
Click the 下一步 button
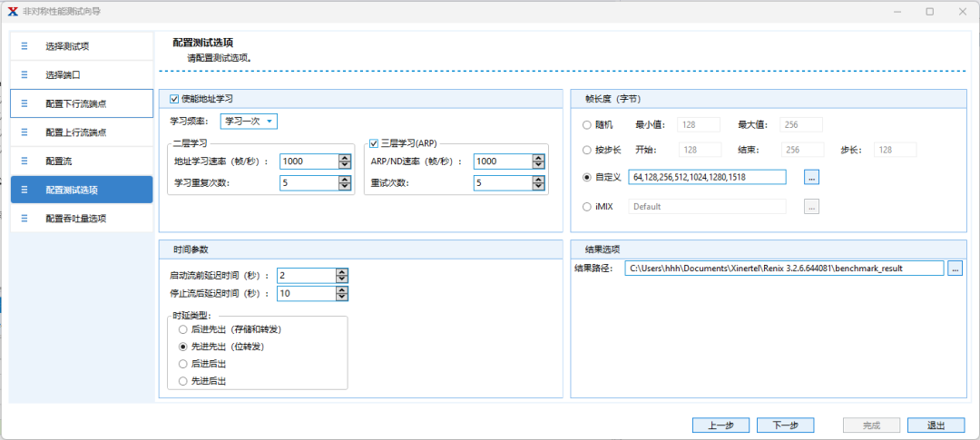pos(784,425)
